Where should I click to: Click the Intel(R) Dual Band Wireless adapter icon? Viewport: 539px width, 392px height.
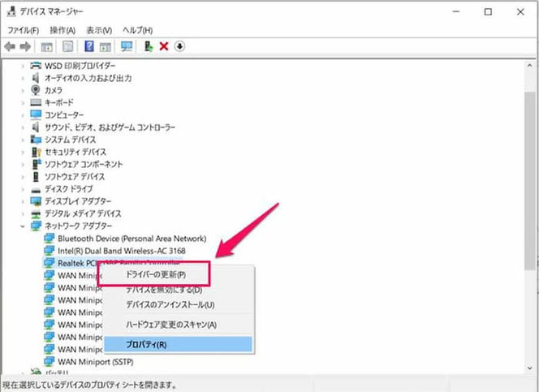tap(50, 251)
